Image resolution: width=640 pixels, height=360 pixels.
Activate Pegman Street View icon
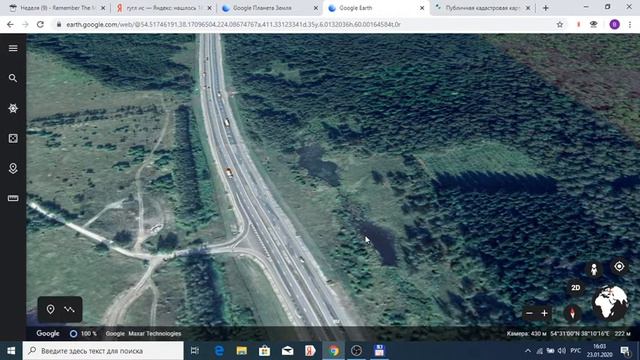[594, 269]
